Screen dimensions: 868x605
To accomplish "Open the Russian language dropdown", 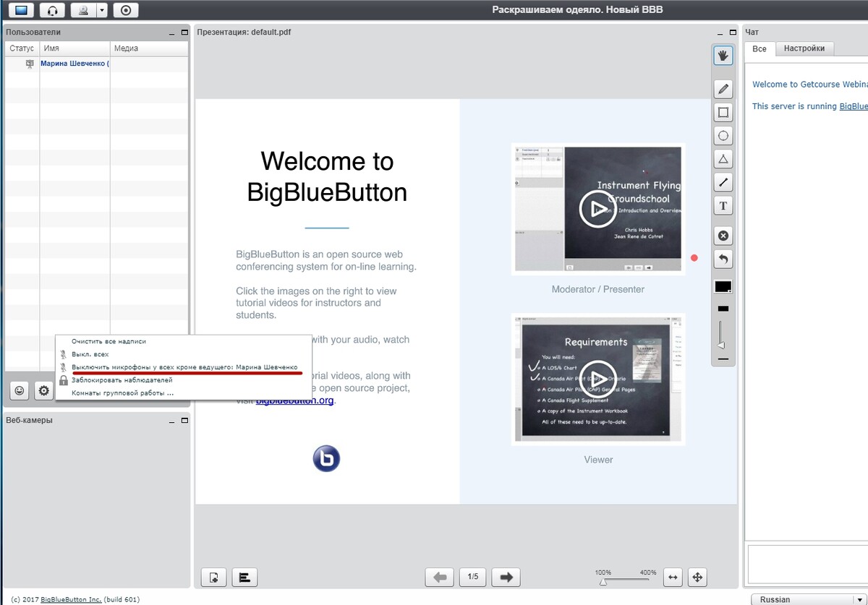I will (809, 599).
